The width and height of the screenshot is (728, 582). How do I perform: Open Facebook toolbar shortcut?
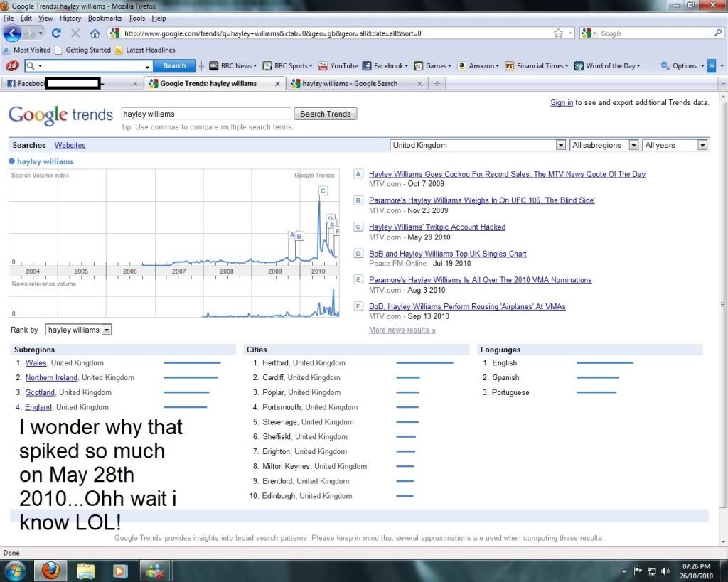coord(385,66)
